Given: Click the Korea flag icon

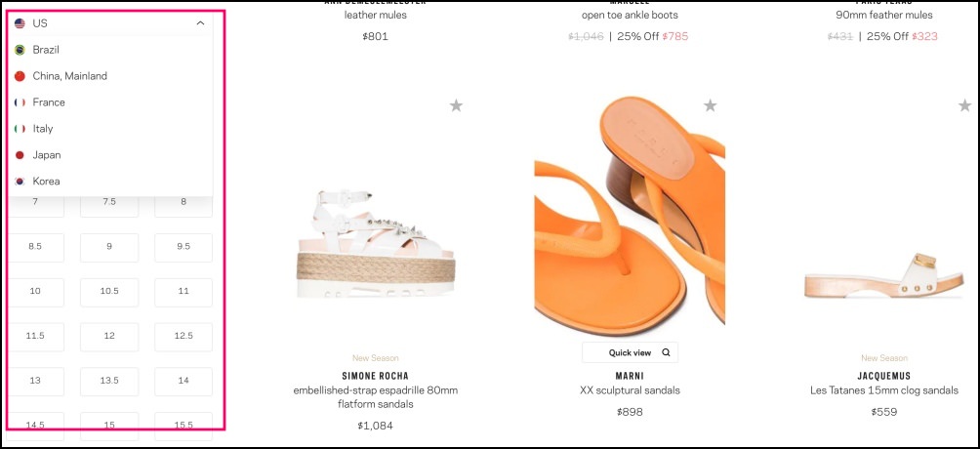Looking at the screenshot, I should (x=20, y=182).
